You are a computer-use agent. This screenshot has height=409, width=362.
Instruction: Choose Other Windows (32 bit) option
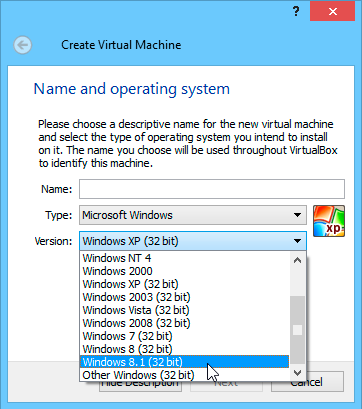coord(184,375)
